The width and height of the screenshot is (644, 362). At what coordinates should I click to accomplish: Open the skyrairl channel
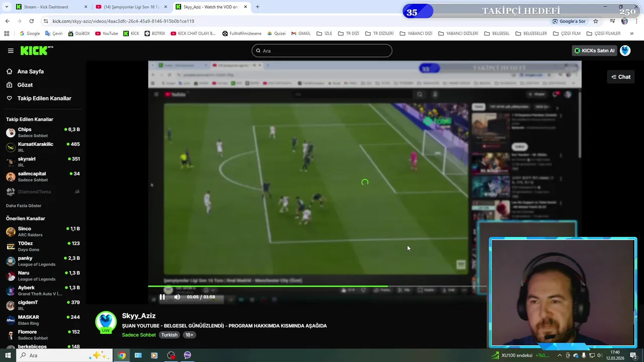[43, 162]
